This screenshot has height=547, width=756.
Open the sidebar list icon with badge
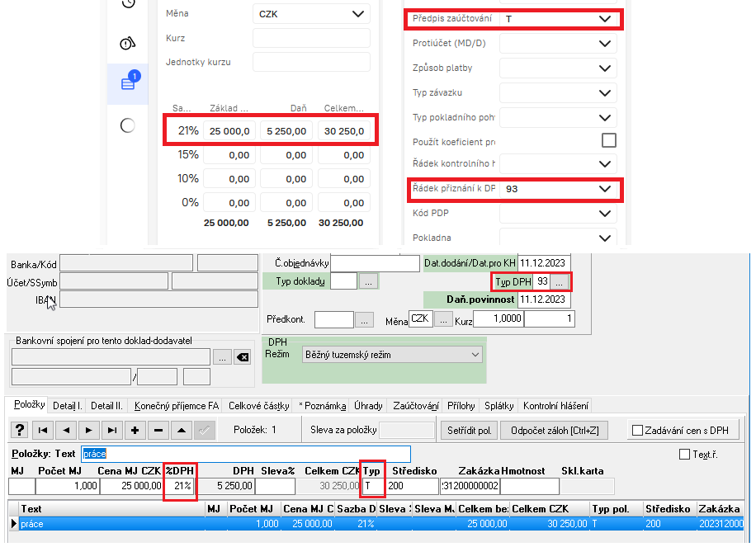[128, 83]
